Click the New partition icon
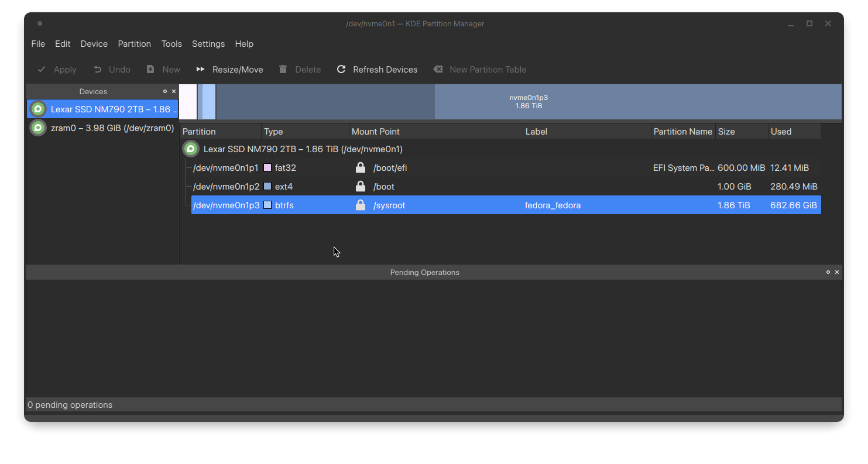The height and width of the screenshot is (464, 868). [150, 70]
